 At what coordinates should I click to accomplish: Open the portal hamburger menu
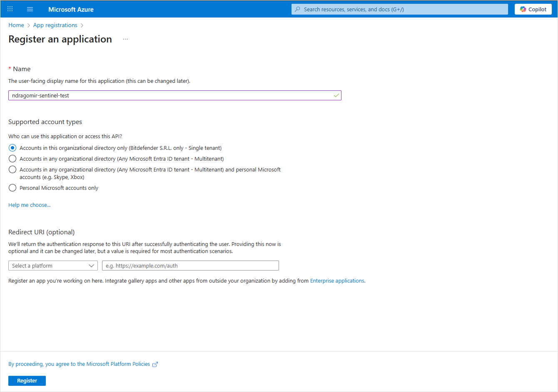[x=30, y=9]
